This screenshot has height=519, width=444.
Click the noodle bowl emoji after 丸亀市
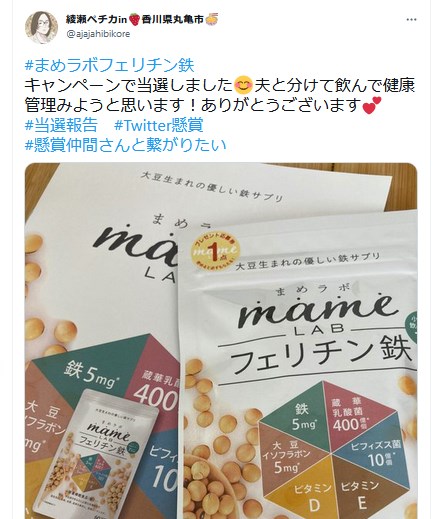(212, 20)
